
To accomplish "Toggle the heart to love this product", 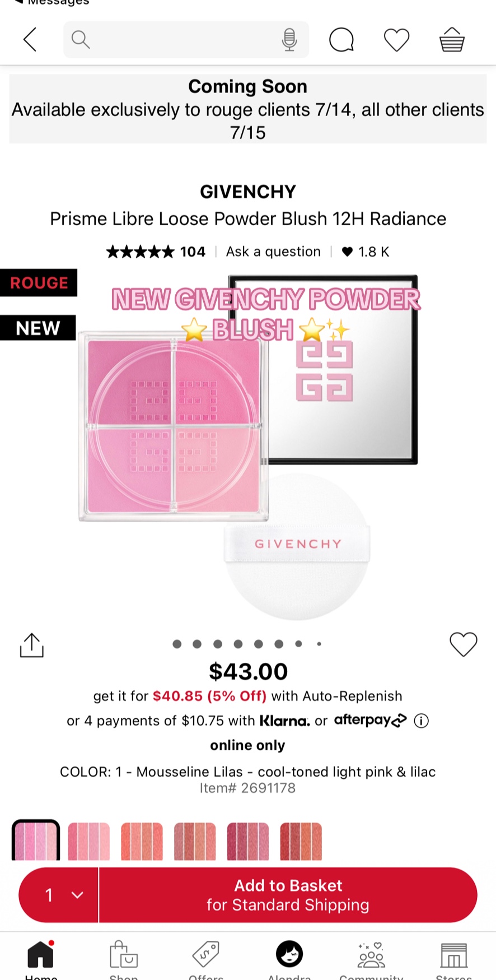I will tap(464, 644).
